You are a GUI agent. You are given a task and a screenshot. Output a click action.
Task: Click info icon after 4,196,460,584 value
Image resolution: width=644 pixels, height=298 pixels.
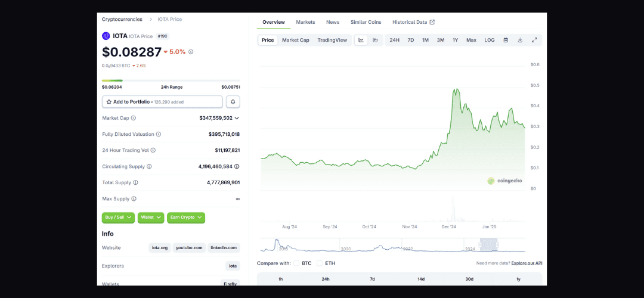pyautogui.click(x=237, y=167)
